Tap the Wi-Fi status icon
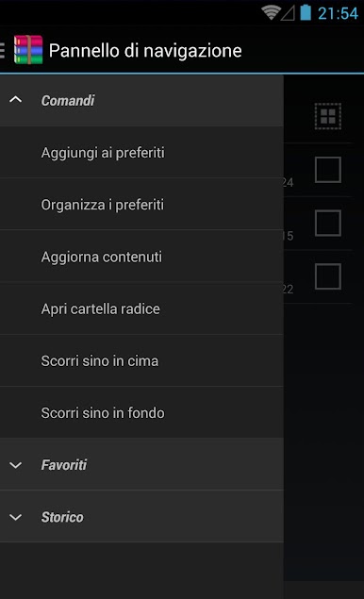 click(271, 13)
